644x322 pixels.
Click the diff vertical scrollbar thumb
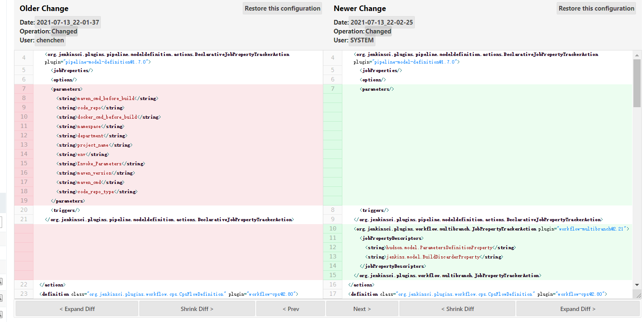[x=637, y=83]
